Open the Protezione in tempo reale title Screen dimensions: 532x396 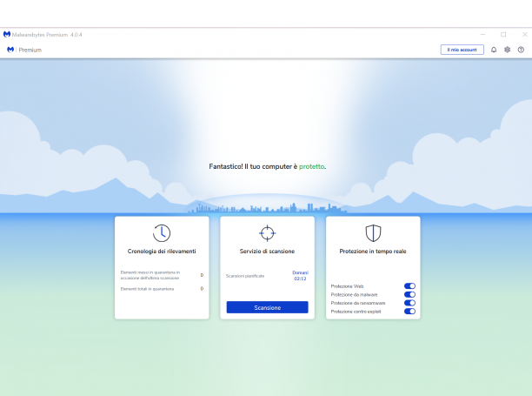pyautogui.click(x=373, y=252)
